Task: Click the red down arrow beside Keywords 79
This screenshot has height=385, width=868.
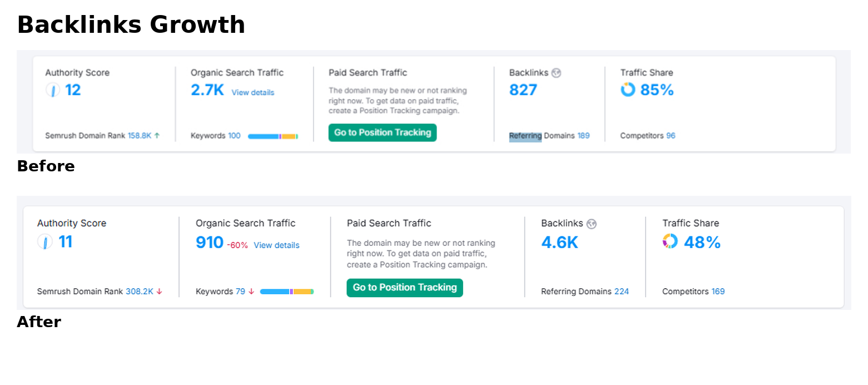Action: tap(251, 292)
